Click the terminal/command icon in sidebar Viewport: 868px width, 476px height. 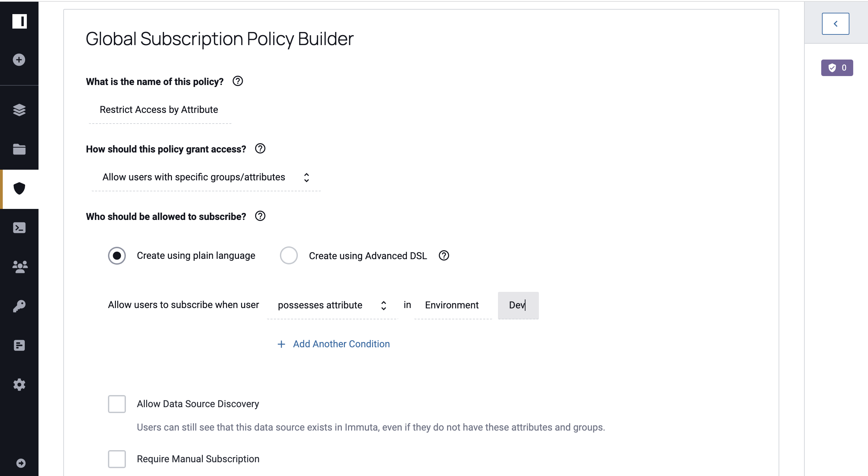click(x=19, y=228)
